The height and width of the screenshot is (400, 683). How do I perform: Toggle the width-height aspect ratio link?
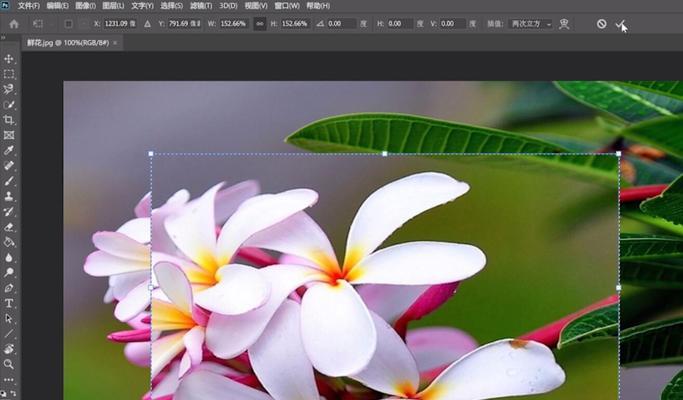[x=260, y=24]
